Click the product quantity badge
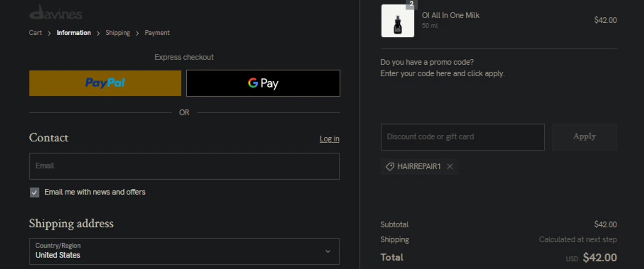 coord(411,4)
